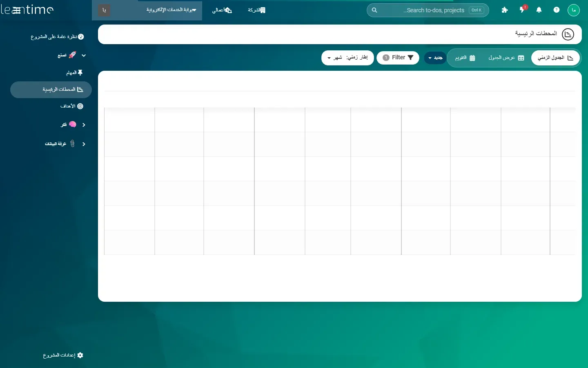
Task: Open the puzzle-piece plugins icon
Action: pos(505,10)
